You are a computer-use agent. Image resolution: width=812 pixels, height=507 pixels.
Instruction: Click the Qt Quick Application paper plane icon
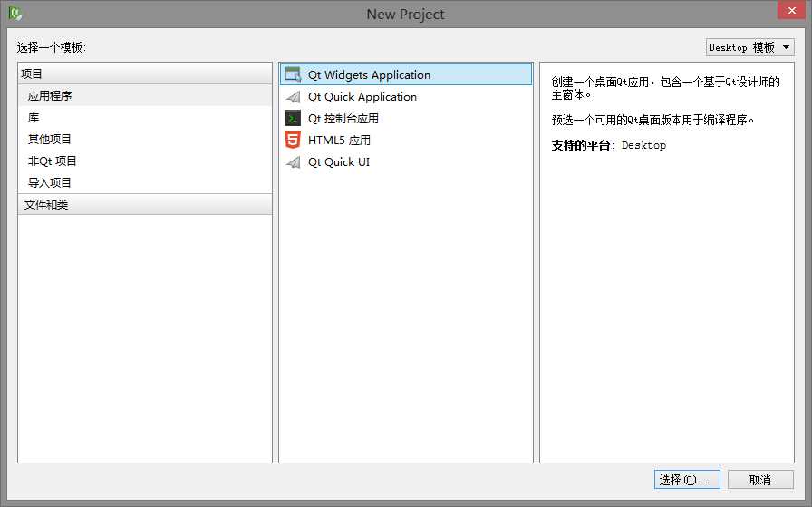(293, 97)
